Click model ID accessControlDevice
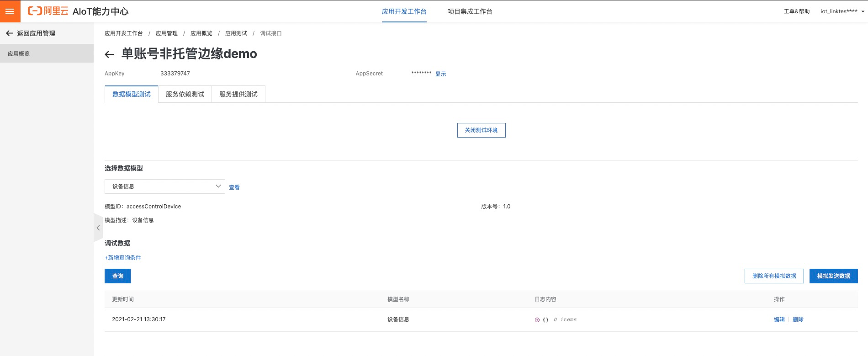Image resolution: width=868 pixels, height=356 pixels. (153, 207)
